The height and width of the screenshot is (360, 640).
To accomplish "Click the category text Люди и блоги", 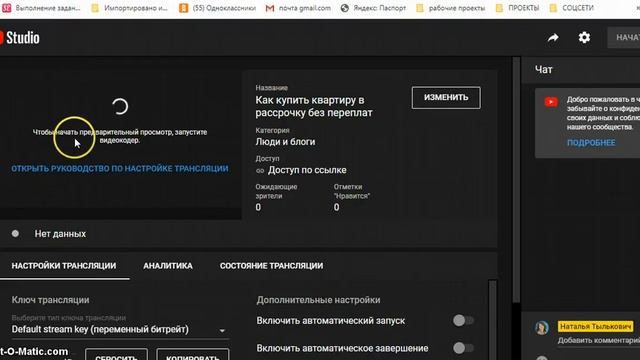I will pyautogui.click(x=285, y=142).
